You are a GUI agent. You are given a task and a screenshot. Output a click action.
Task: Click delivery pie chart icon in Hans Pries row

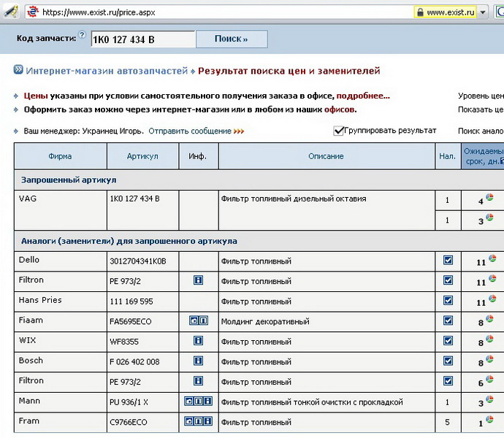pyautogui.click(x=492, y=299)
